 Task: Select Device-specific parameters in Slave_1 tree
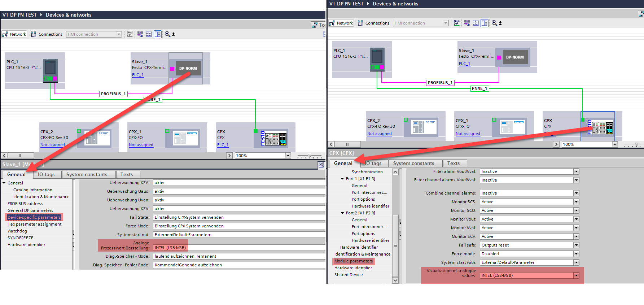pyautogui.click(x=34, y=217)
